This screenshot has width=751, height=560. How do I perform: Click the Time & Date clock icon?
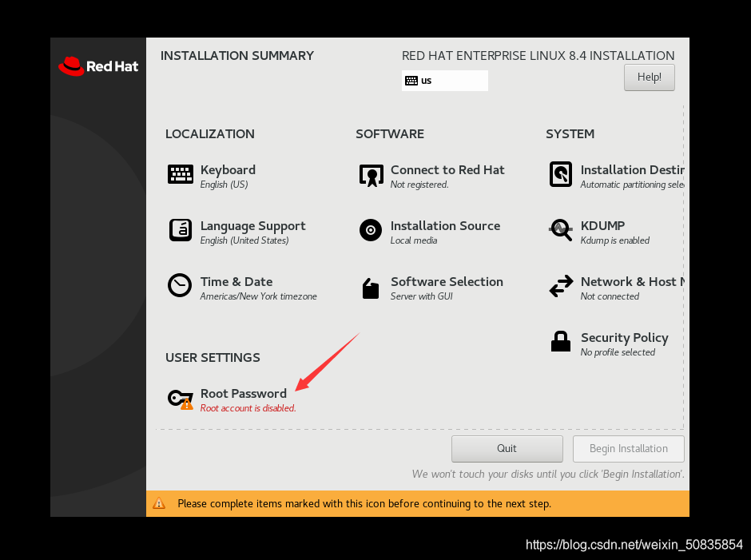[180, 285]
